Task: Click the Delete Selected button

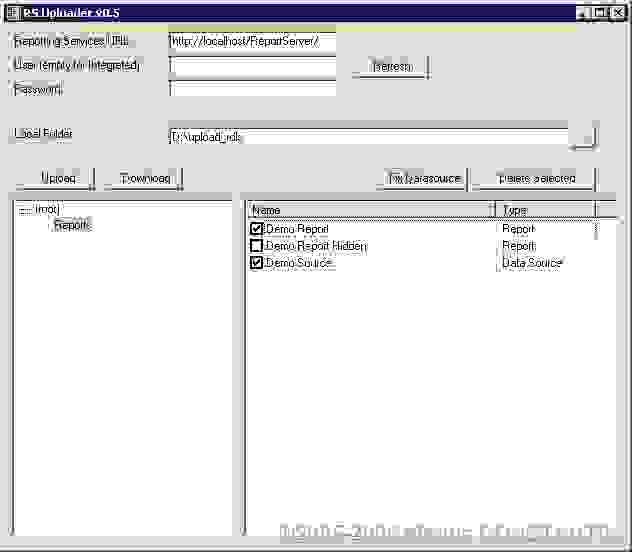Action: pyautogui.click(x=534, y=178)
